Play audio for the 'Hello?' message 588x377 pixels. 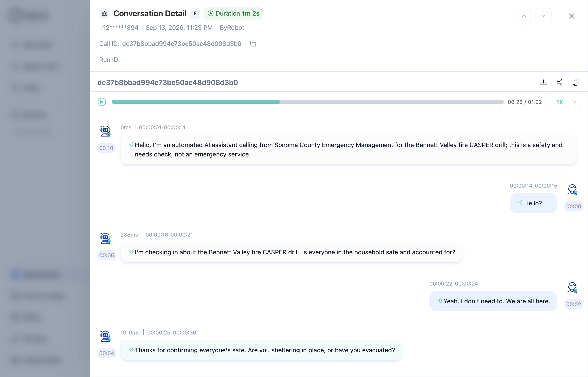520,203
